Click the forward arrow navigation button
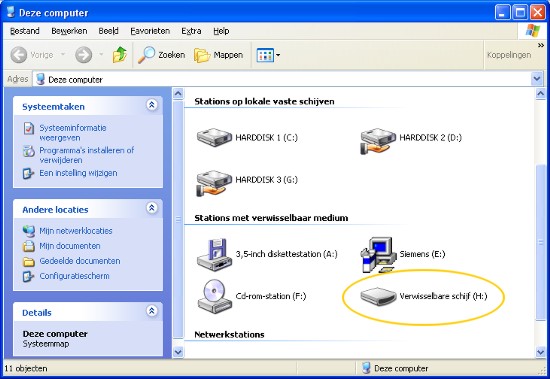The image size is (550, 379). [83, 55]
